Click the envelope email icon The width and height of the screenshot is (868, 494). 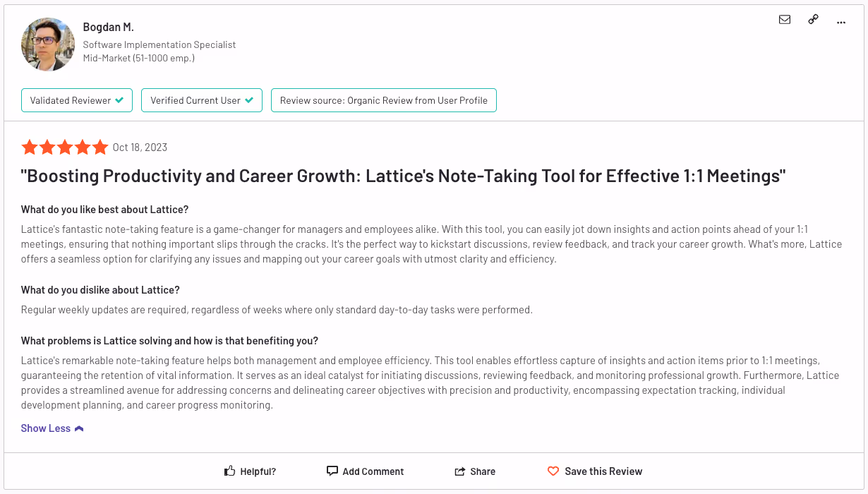click(785, 20)
